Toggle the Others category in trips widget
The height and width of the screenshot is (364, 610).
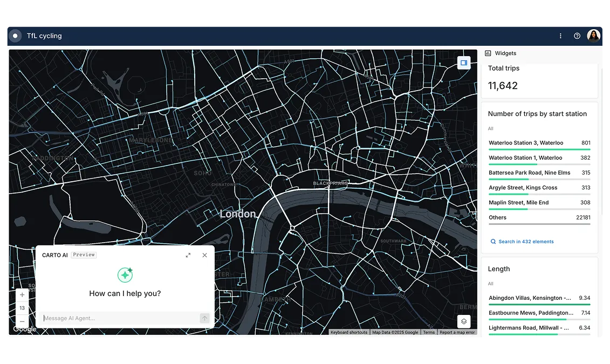(x=497, y=217)
